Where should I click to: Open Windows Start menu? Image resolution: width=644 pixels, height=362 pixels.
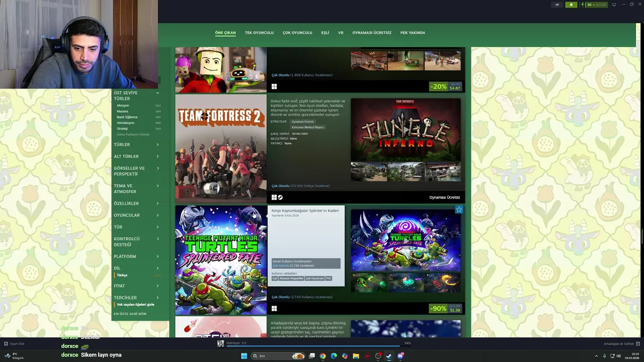click(244, 356)
